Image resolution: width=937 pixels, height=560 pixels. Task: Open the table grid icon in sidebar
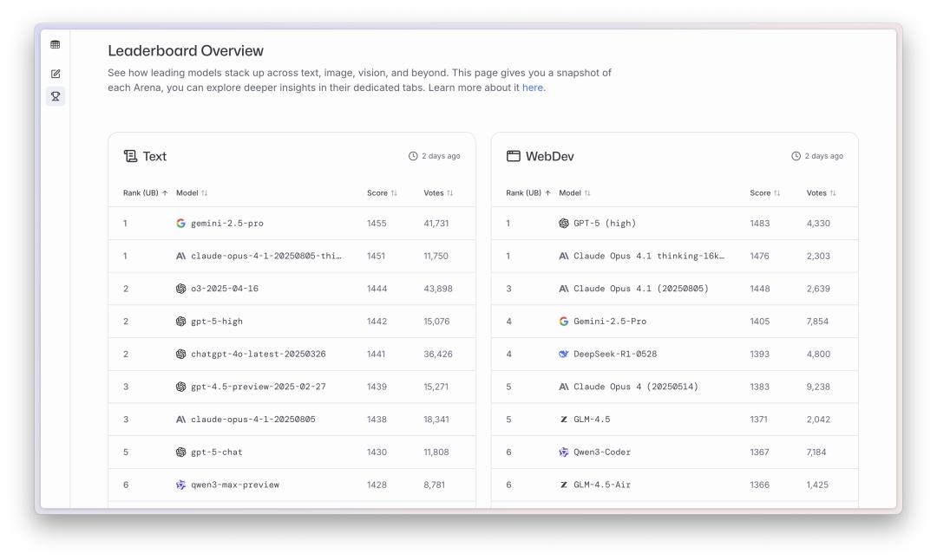pos(55,44)
